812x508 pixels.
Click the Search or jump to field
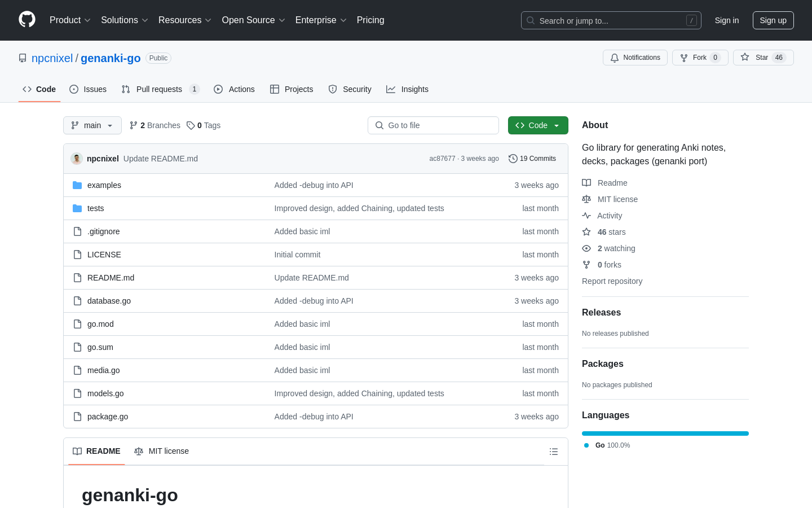click(611, 20)
